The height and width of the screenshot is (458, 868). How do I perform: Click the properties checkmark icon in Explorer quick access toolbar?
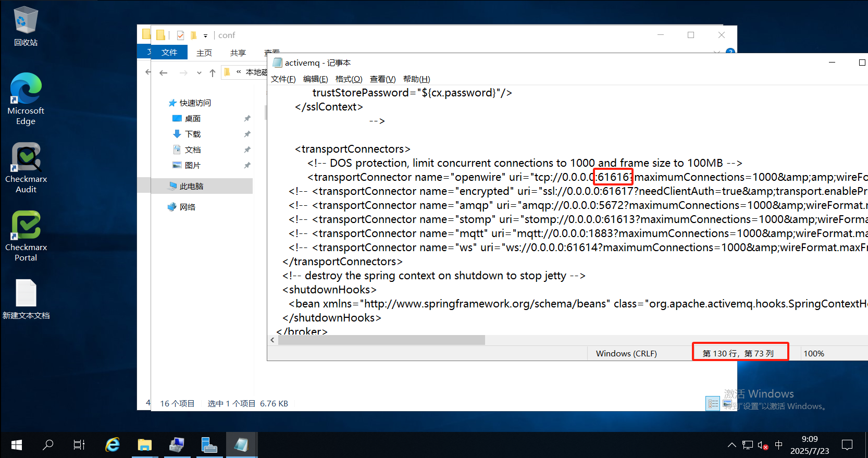pos(180,35)
